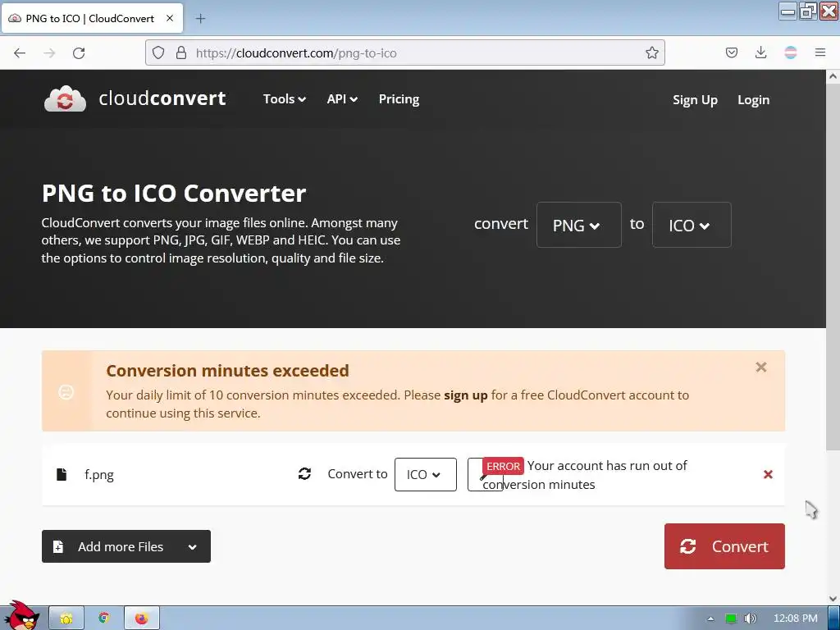Click the sad face icon in the alert
The height and width of the screenshot is (630, 840).
coord(66,391)
